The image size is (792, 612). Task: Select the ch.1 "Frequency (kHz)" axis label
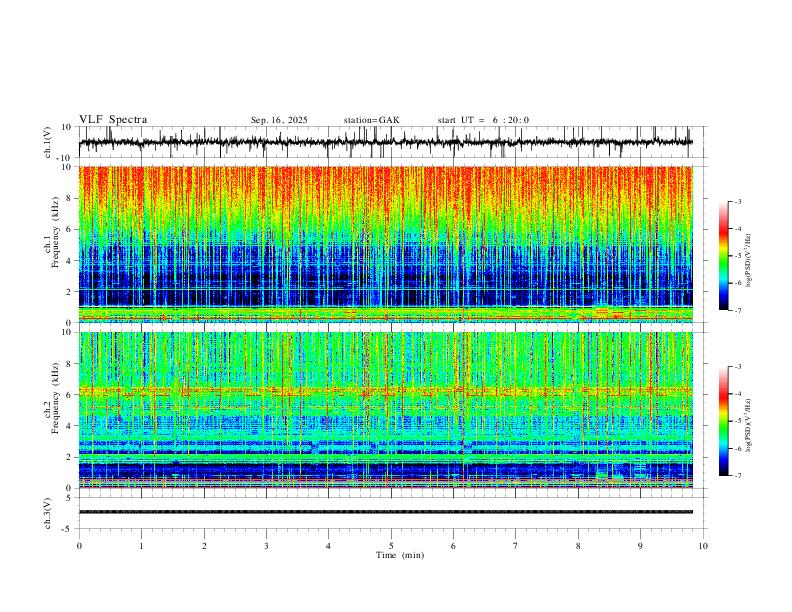pyautogui.click(x=55, y=232)
